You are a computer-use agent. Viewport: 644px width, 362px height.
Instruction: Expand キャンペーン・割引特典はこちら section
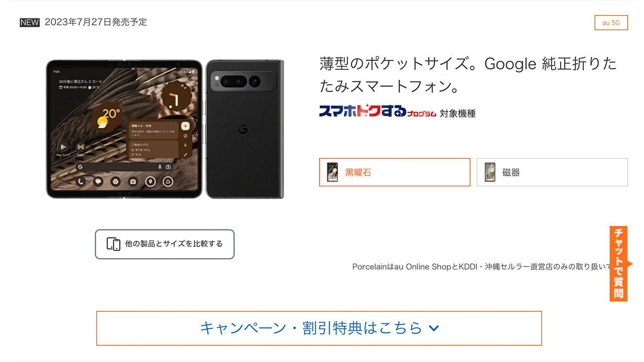[319, 328]
